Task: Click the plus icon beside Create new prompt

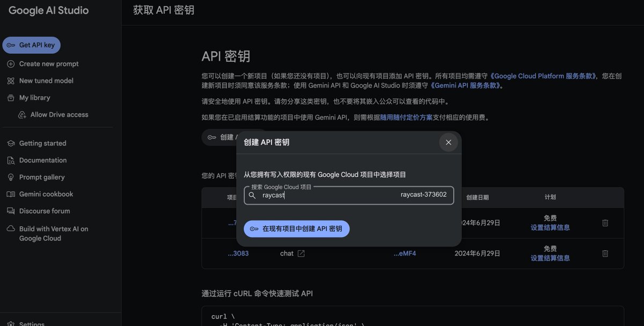Action: (x=11, y=64)
